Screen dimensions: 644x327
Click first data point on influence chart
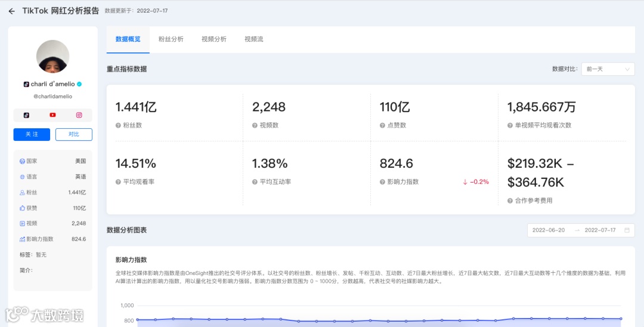pyautogui.click(x=138, y=320)
